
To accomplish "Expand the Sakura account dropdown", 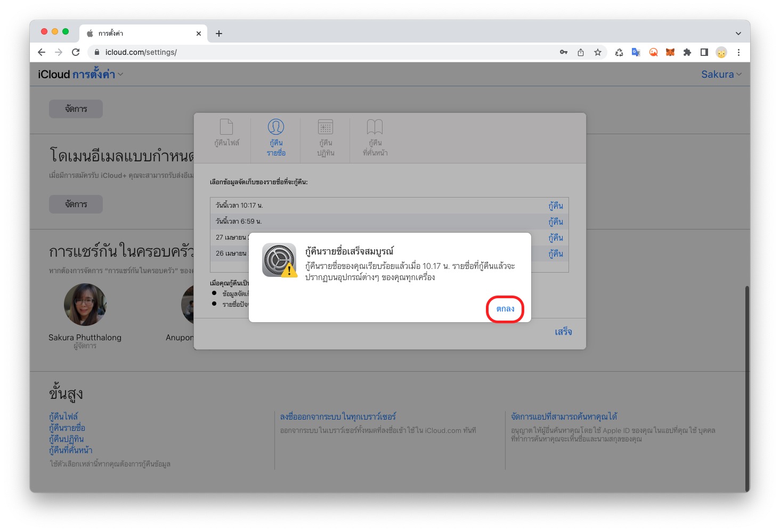I will (x=721, y=75).
